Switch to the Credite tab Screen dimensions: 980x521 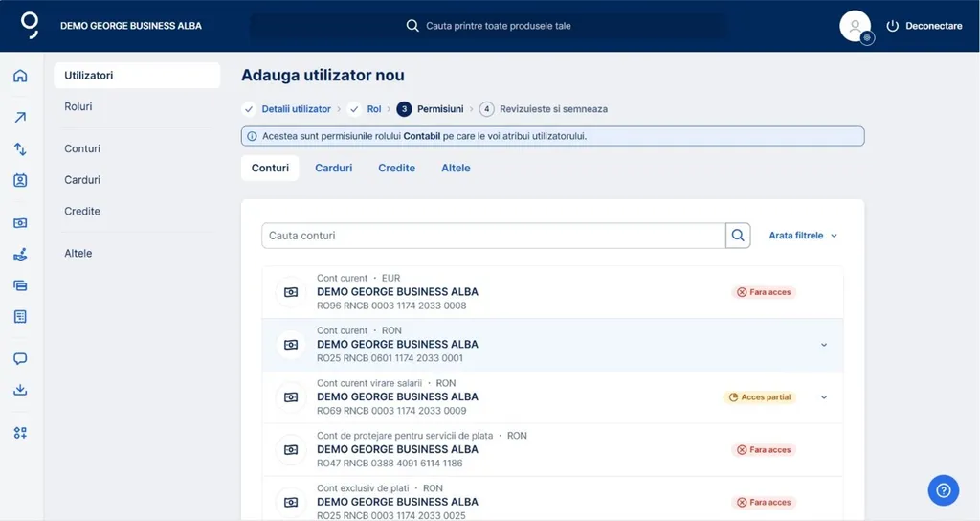coord(396,168)
